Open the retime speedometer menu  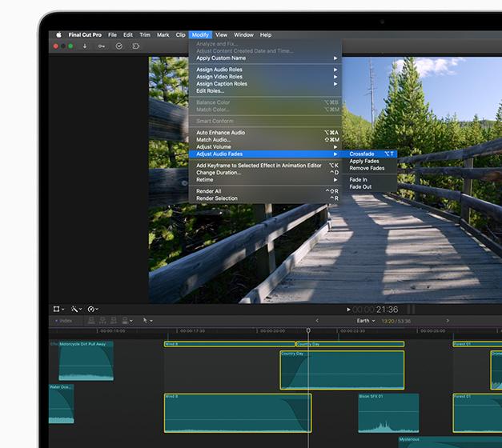click(x=93, y=309)
